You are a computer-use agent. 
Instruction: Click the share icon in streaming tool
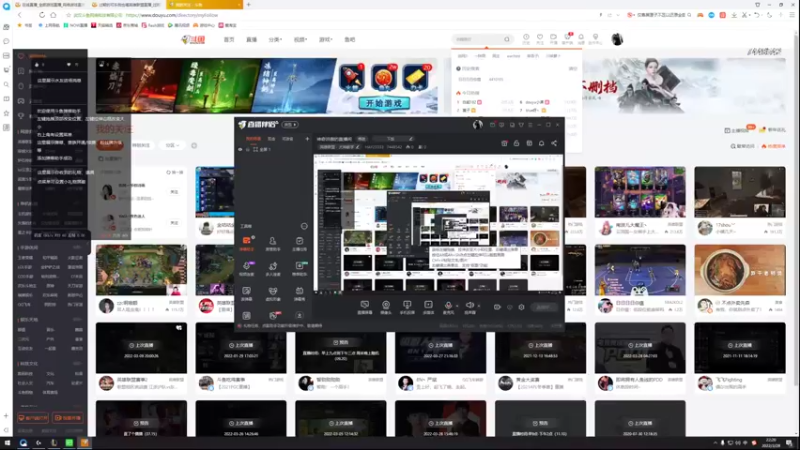click(x=554, y=143)
